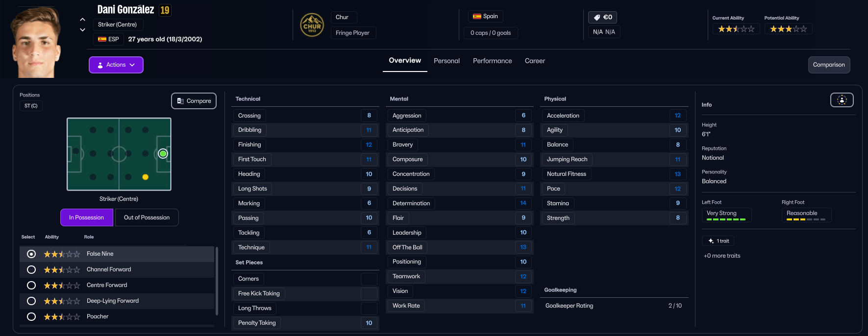Select the Channel Forward role radio button
The height and width of the screenshot is (336, 868).
point(31,269)
